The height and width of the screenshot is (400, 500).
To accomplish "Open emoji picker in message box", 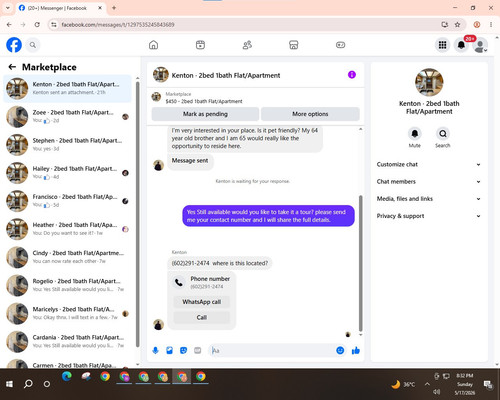I will click(x=340, y=350).
